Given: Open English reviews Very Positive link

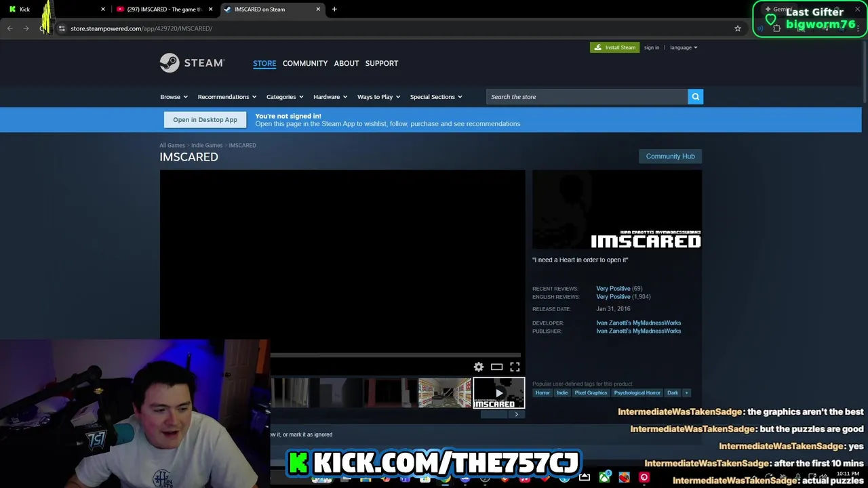Looking at the screenshot, I should click(613, 297).
